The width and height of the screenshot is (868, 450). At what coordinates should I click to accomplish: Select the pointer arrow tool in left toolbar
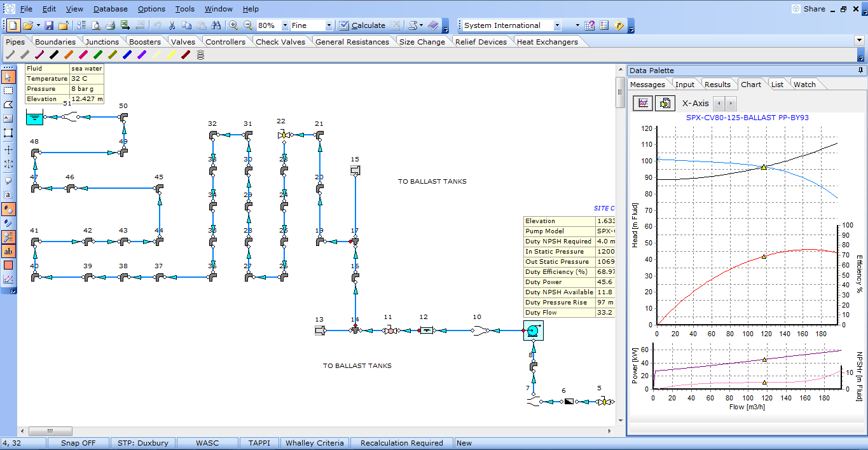8,77
